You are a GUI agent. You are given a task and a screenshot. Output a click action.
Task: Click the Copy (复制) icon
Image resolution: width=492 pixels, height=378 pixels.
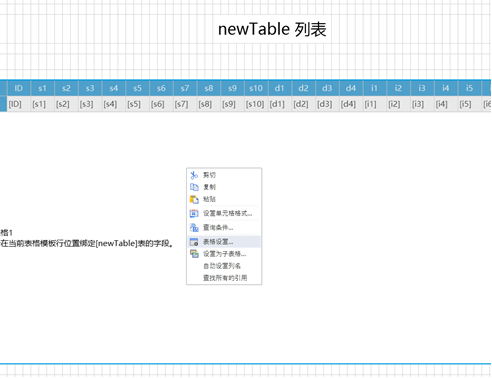194,187
